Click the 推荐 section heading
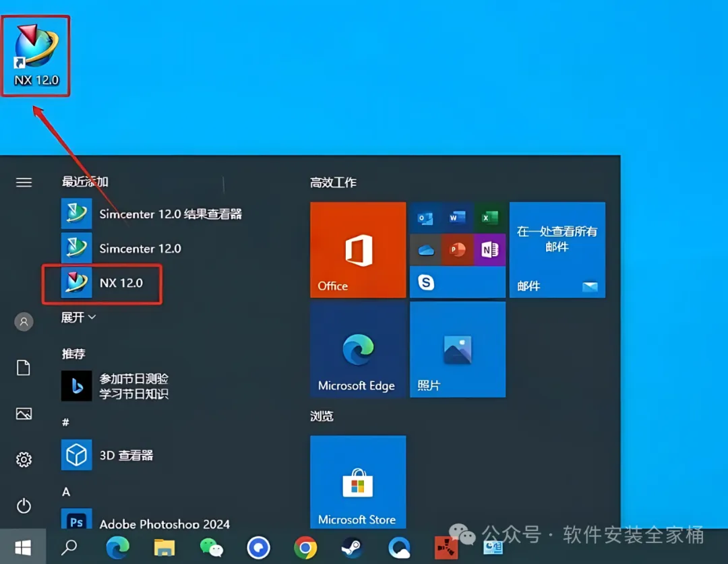 pyautogui.click(x=73, y=354)
